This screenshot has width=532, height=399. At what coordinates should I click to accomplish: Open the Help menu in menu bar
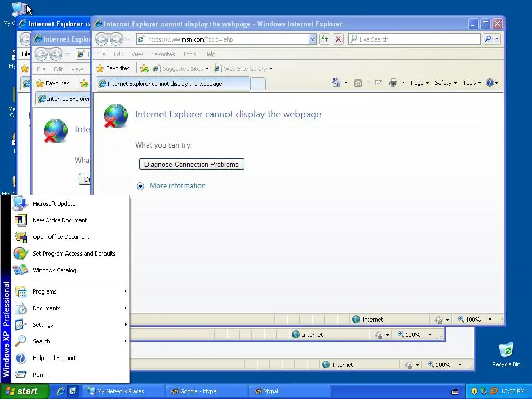pos(210,54)
